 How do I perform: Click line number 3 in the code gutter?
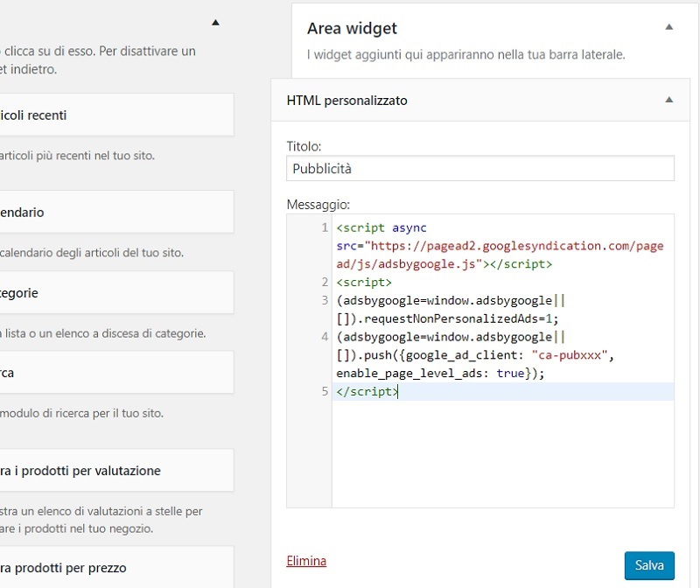click(325, 300)
